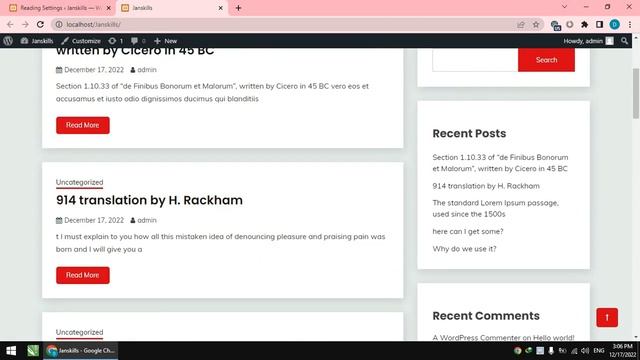This screenshot has height=360, width=640.
Task: Share this page icon in address bar
Action: point(521,24)
